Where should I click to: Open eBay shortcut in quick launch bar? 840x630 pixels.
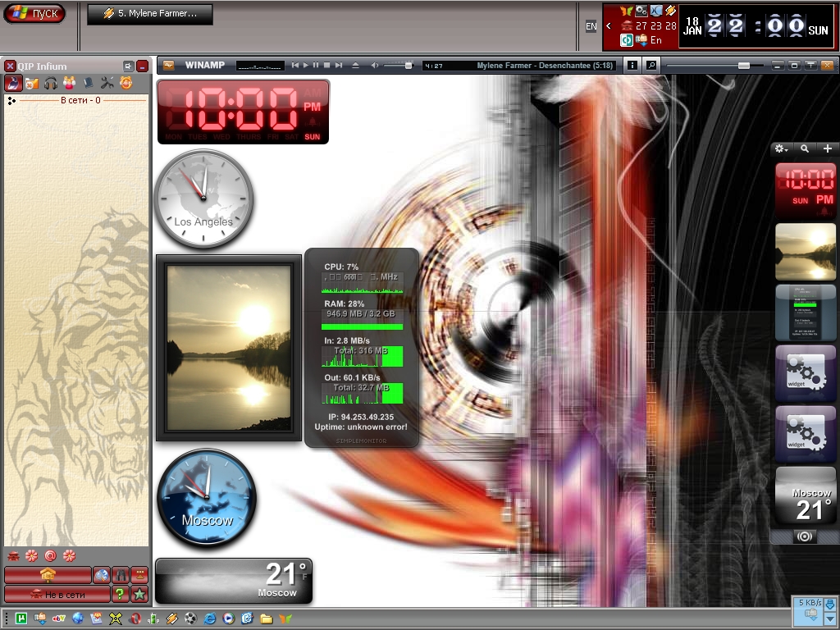pyautogui.click(x=58, y=619)
